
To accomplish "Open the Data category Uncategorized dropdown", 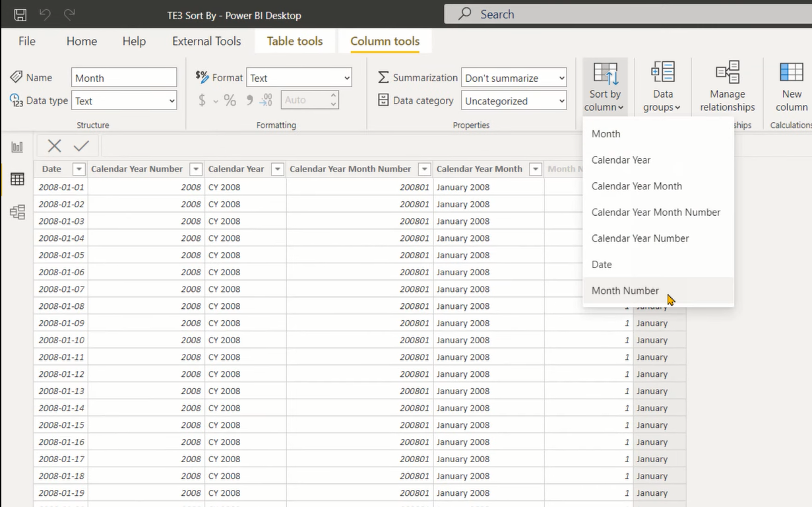I will point(514,101).
